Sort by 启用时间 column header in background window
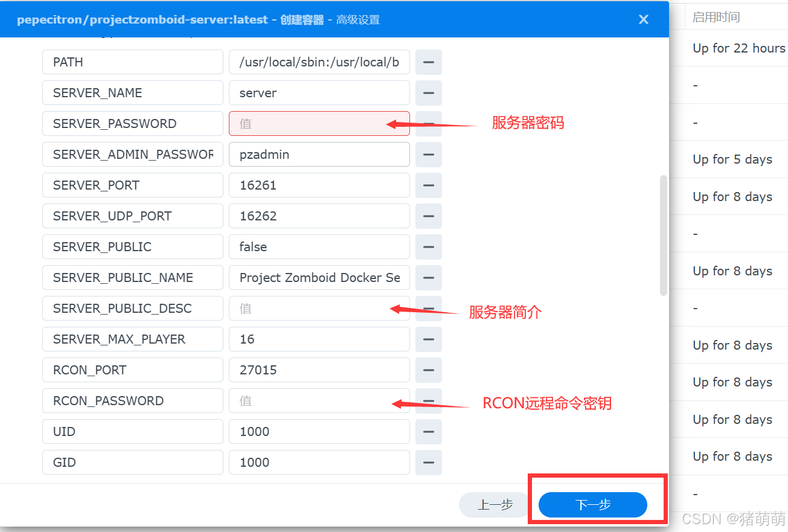 (716, 17)
